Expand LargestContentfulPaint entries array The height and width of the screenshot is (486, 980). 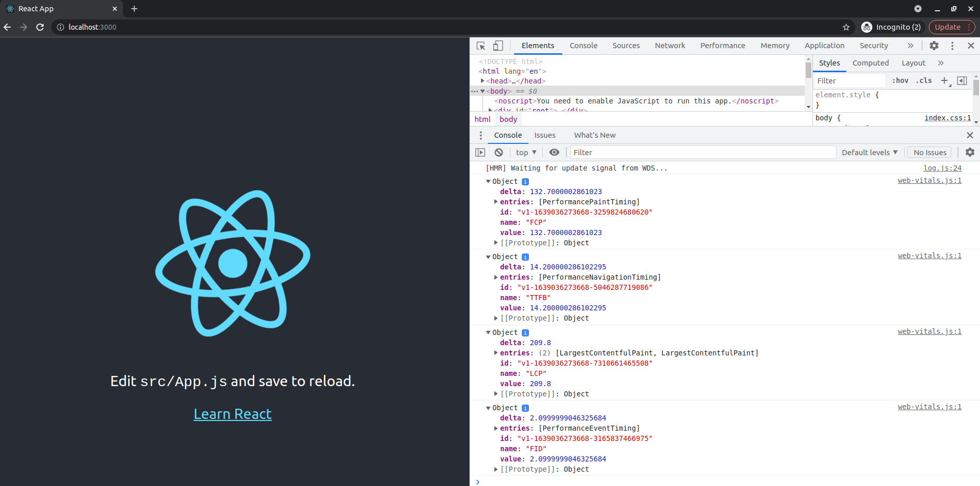(496, 353)
